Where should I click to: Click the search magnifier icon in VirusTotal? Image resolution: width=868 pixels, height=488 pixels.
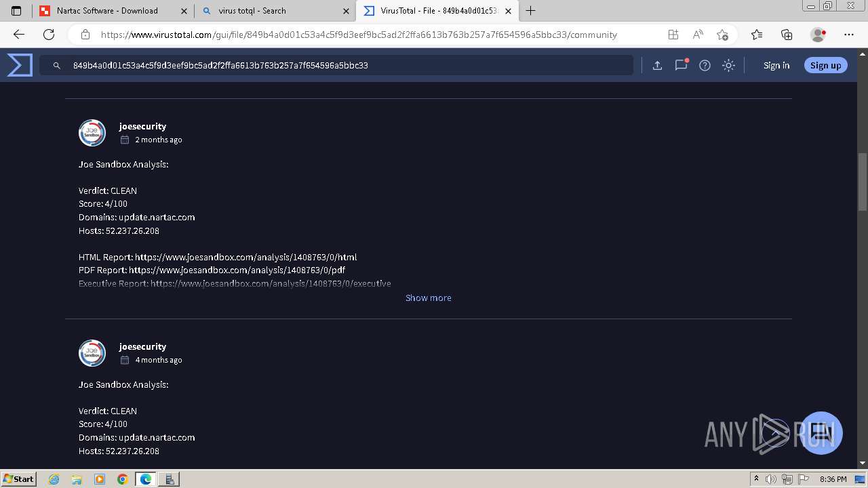(57, 66)
